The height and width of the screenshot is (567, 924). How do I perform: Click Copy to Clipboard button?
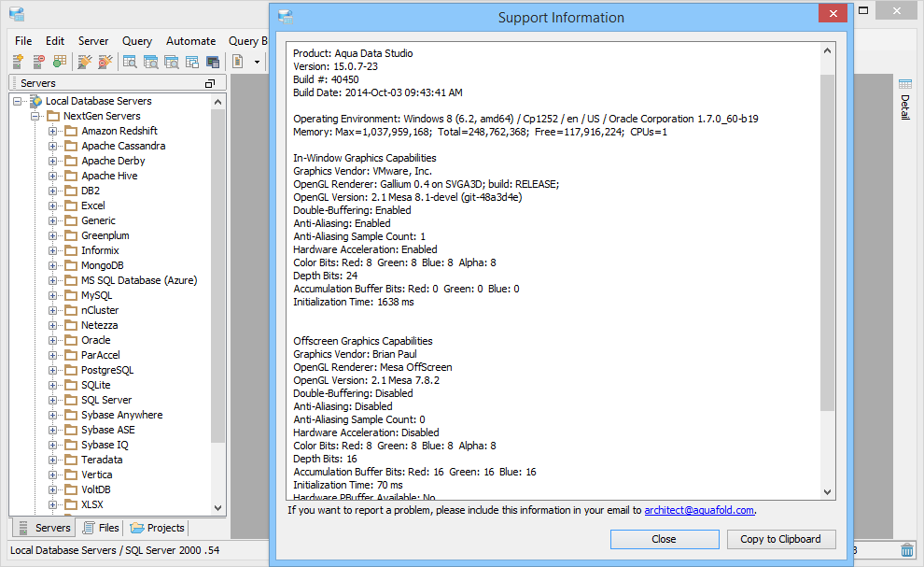tap(781, 539)
